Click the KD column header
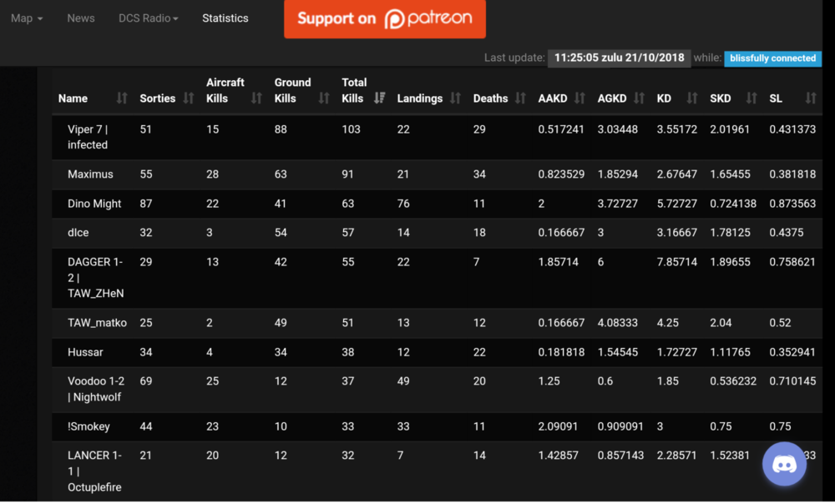835x504 pixels. tap(665, 98)
